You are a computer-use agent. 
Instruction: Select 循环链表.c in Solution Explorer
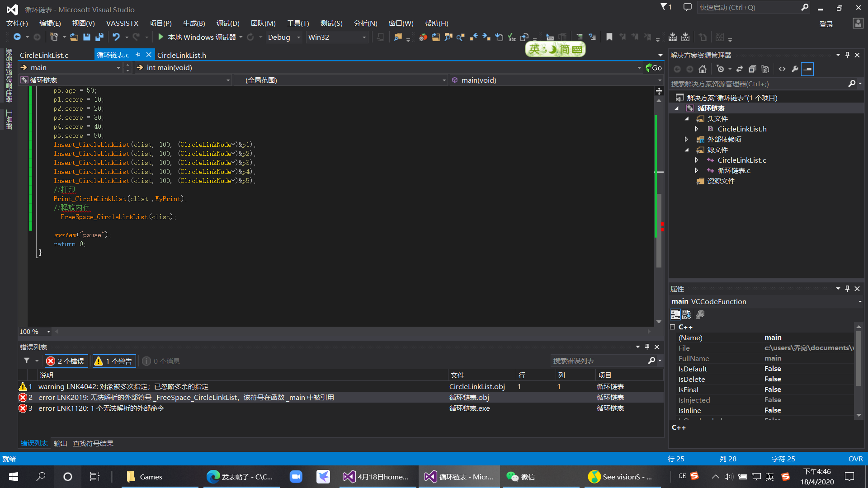click(734, 171)
